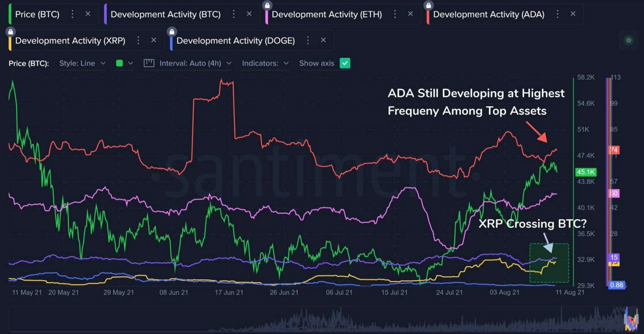This screenshot has height=334, width=644.
Task: Open options menu for Price (BTC) metric
Action: (x=72, y=14)
